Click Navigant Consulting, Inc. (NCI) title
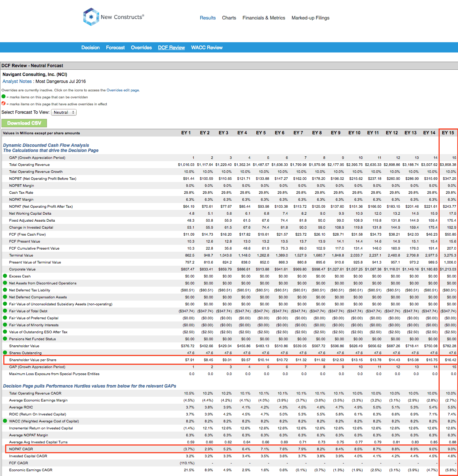This screenshot has width=458, height=476. pyautogui.click(x=35, y=75)
